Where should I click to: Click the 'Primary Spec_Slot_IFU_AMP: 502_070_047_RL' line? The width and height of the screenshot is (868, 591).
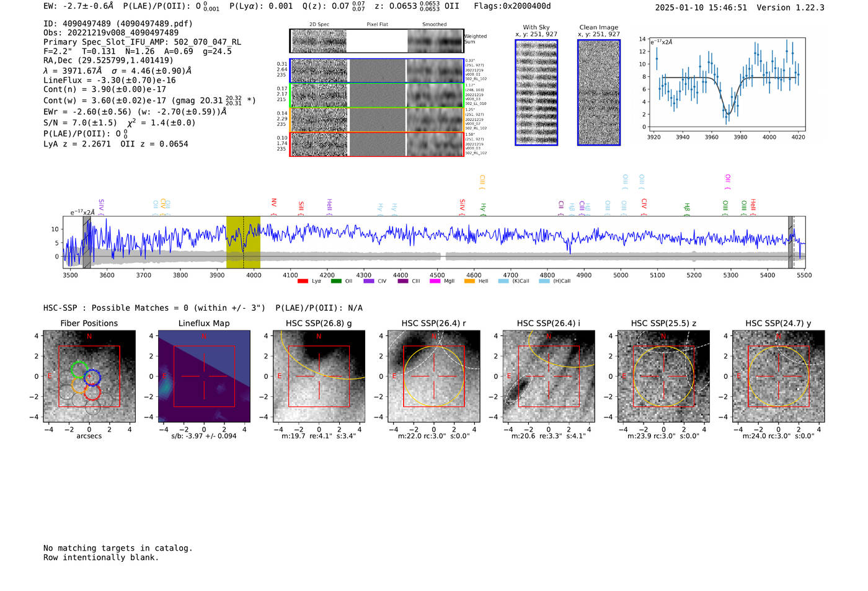pos(142,42)
